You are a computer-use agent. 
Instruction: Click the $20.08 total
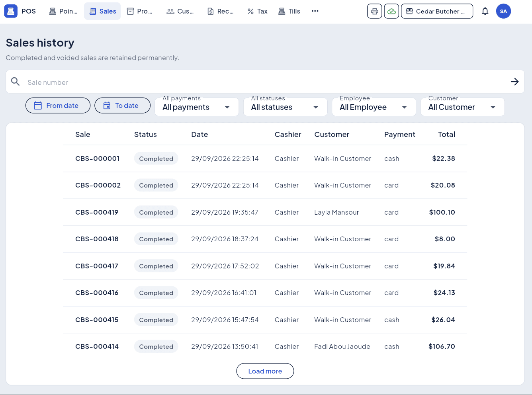point(443,185)
